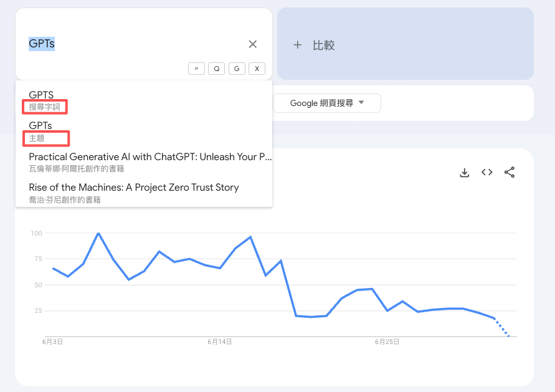This screenshot has width=555, height=392.
Task: Select GPTS 搜尋字詞 suggestion
Action: (144, 100)
